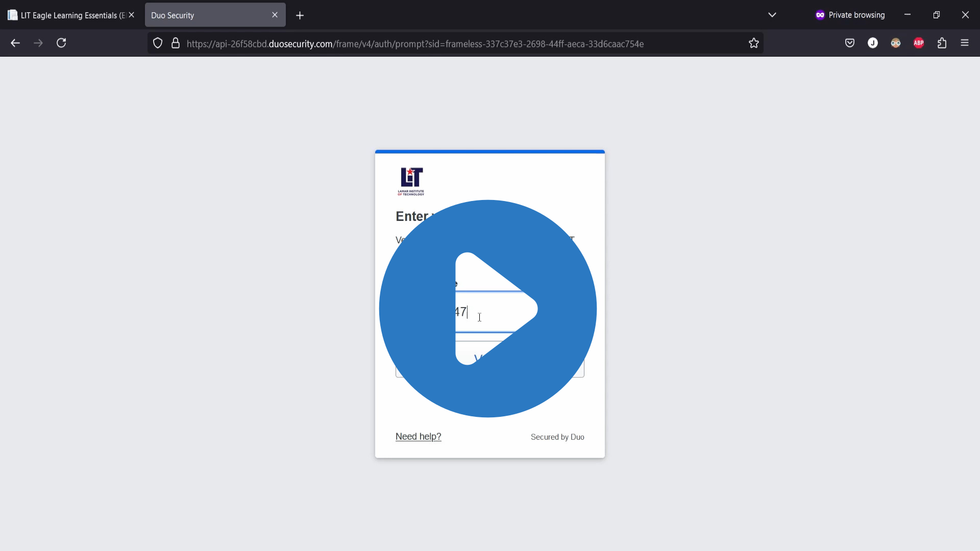Reload the Duo Security page
This screenshot has width=980, height=551.
tap(61, 43)
